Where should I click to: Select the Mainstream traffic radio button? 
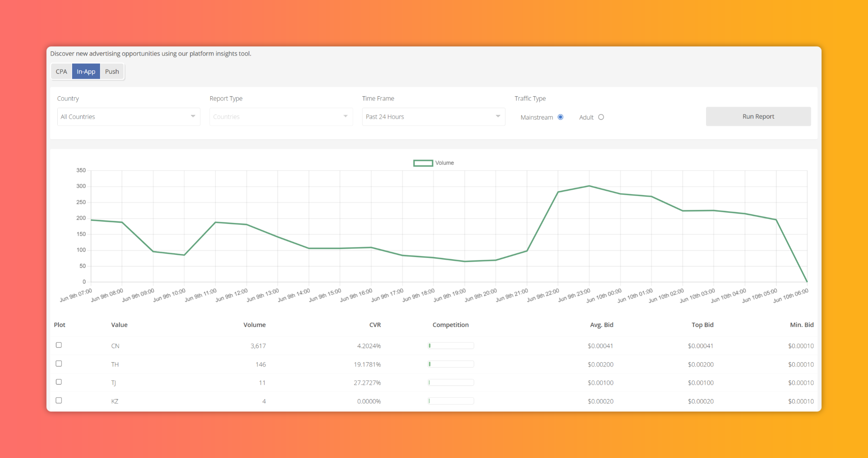tap(560, 117)
